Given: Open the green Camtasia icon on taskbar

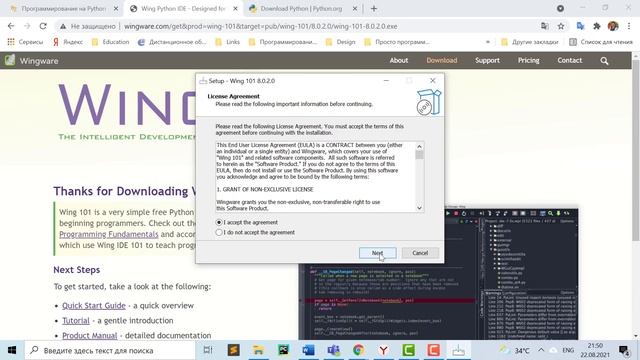Looking at the screenshot, I should (x=408, y=350).
